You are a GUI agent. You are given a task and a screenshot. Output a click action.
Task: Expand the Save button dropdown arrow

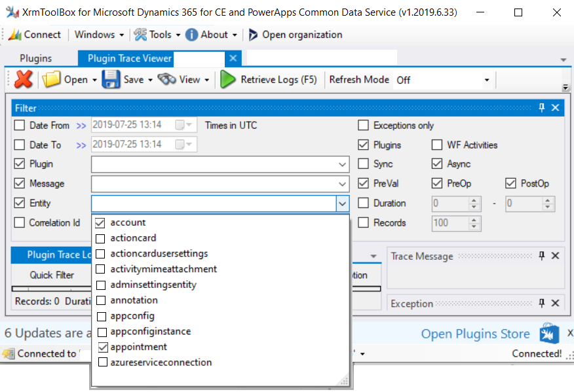[x=150, y=80]
